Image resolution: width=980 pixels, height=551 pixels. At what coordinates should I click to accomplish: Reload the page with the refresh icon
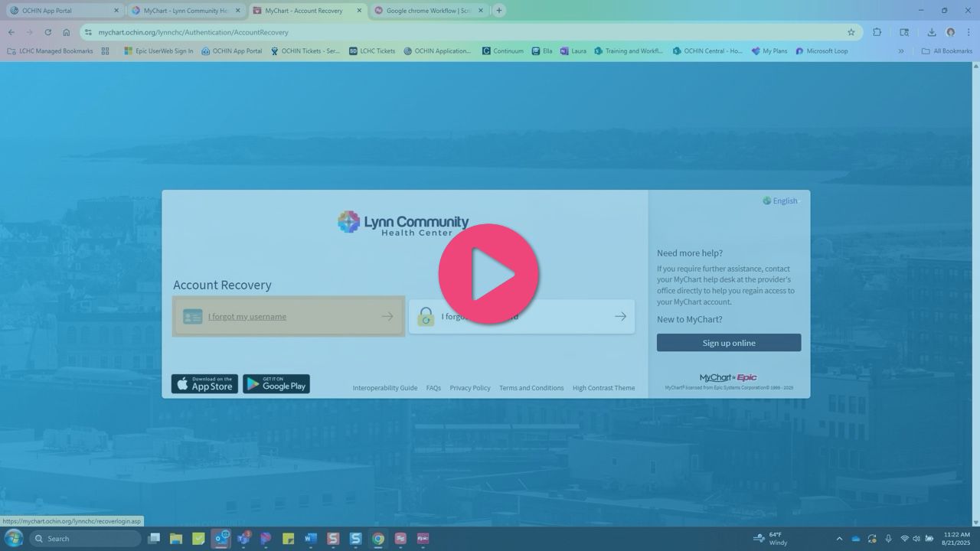(x=47, y=32)
